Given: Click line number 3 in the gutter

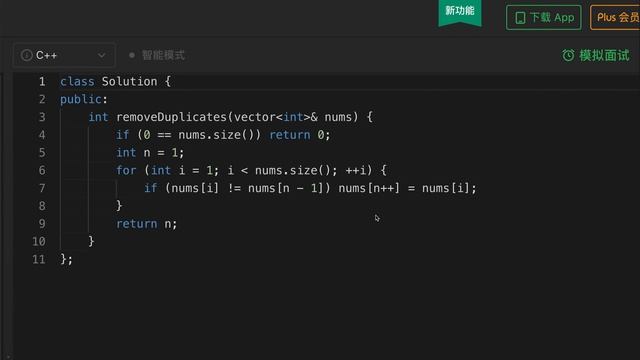Looking at the screenshot, I should [42, 117].
